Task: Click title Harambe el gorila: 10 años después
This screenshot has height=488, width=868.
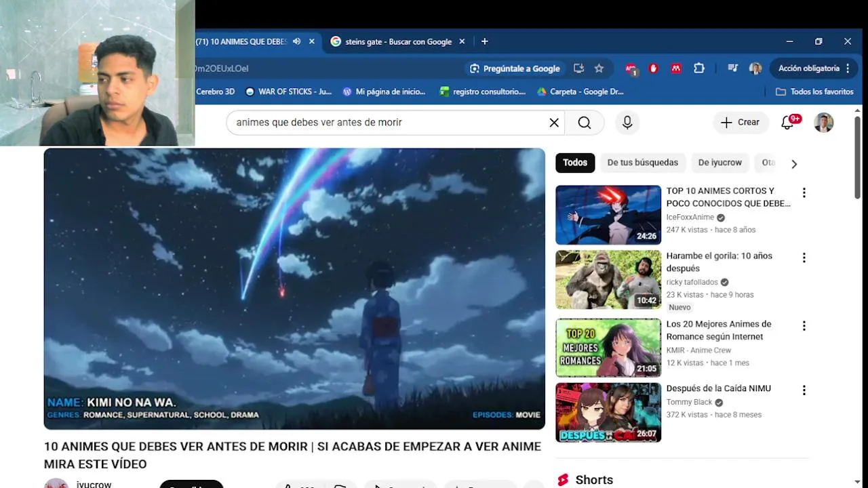Action: (719, 262)
